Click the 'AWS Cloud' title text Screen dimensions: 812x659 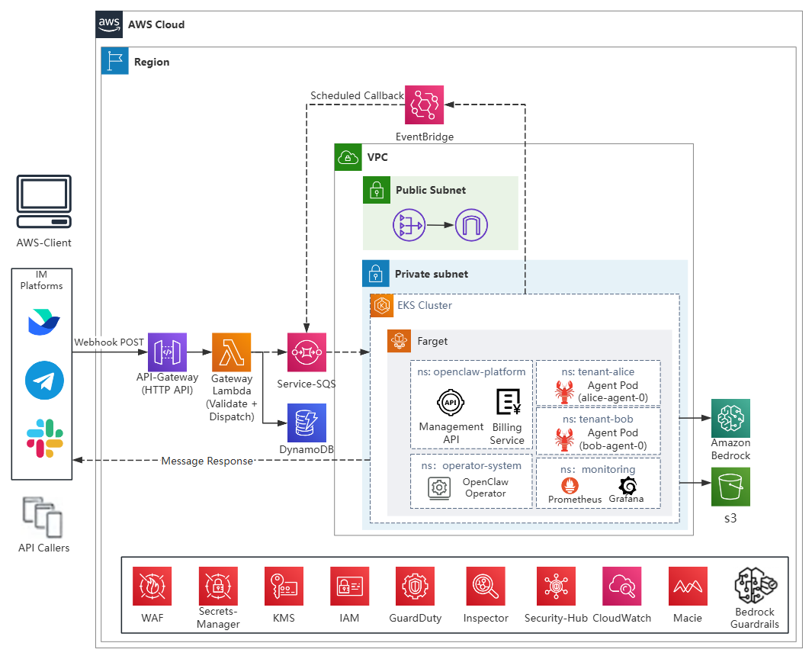coord(156,24)
